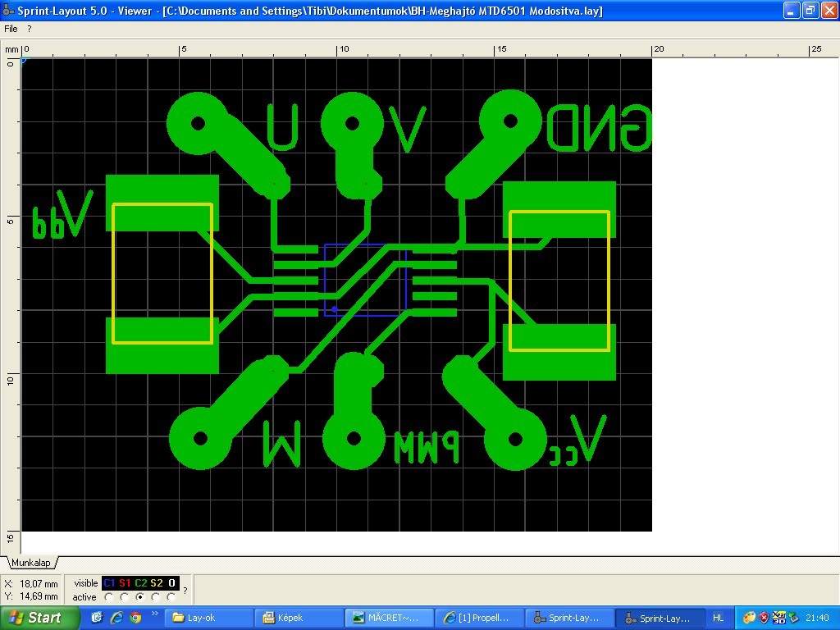Set S2 as the active layer
Image resolution: width=840 pixels, height=630 pixels.
pos(156,597)
